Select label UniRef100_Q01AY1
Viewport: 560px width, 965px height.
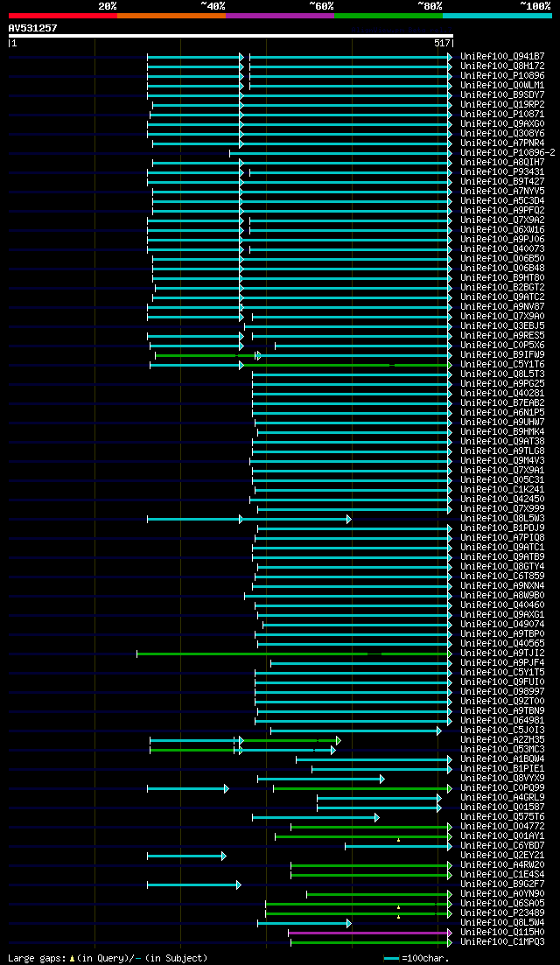503,836
